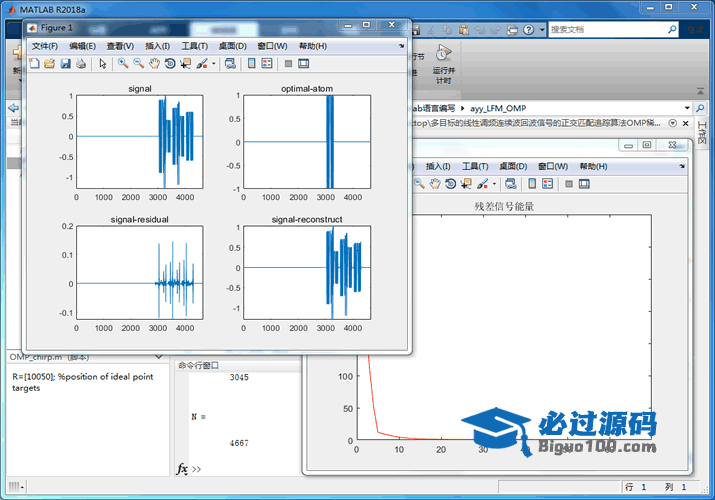Click Link Plot icon in Figure 1 toolbar
This screenshot has width=715, height=500.
pos(231,64)
